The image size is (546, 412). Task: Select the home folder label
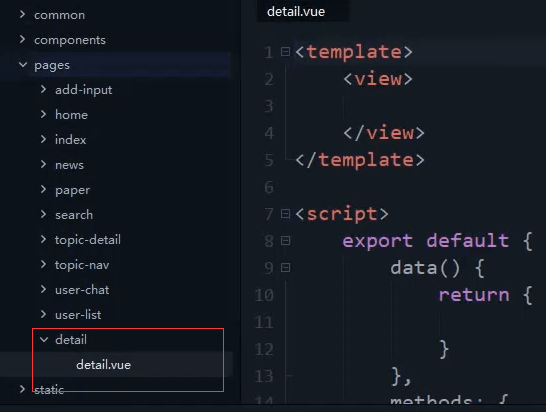click(x=71, y=115)
